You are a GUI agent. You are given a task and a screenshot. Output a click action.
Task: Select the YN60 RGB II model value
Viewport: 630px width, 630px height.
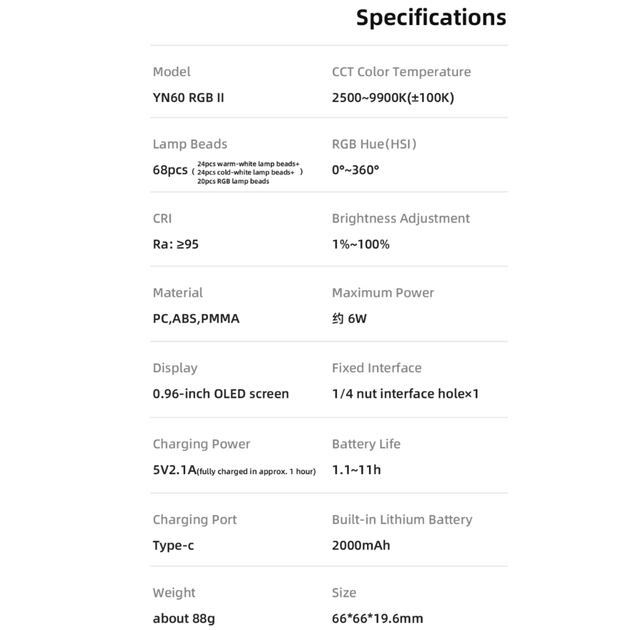click(188, 98)
